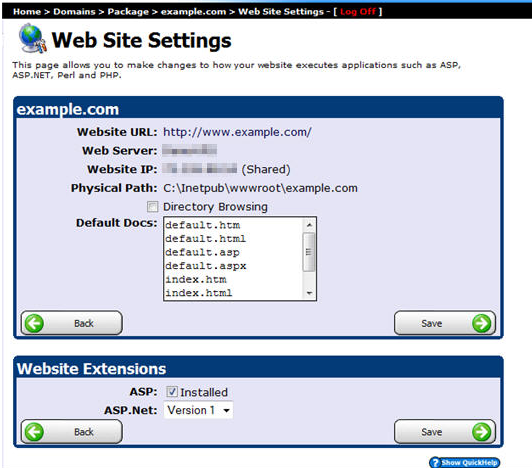
Task: Click the Show QuickHelp button
Action: (464, 463)
